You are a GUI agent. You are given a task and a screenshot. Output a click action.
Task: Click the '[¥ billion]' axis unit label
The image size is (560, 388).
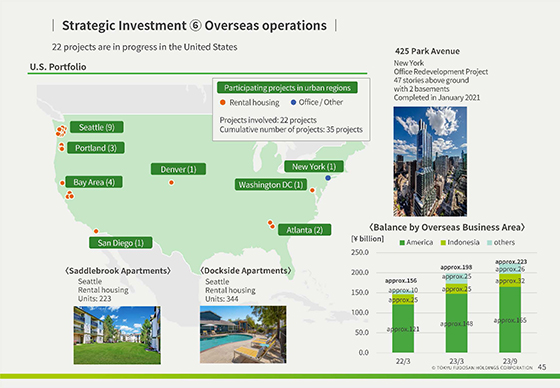point(368,239)
